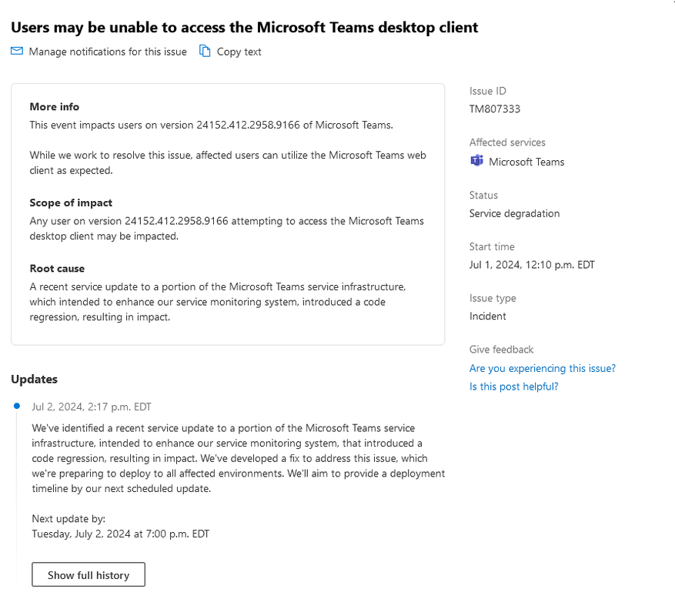Click the issue type value 'Incident'
Image resolution: width=675 pixels, height=616 pixels.
pyautogui.click(x=487, y=316)
